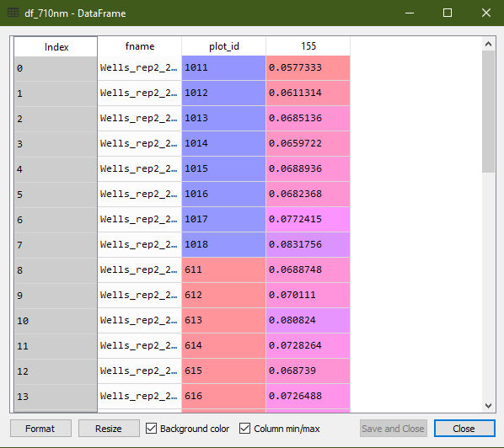Click plot_id cell 1011
This screenshot has width=504, height=448.
click(x=223, y=67)
